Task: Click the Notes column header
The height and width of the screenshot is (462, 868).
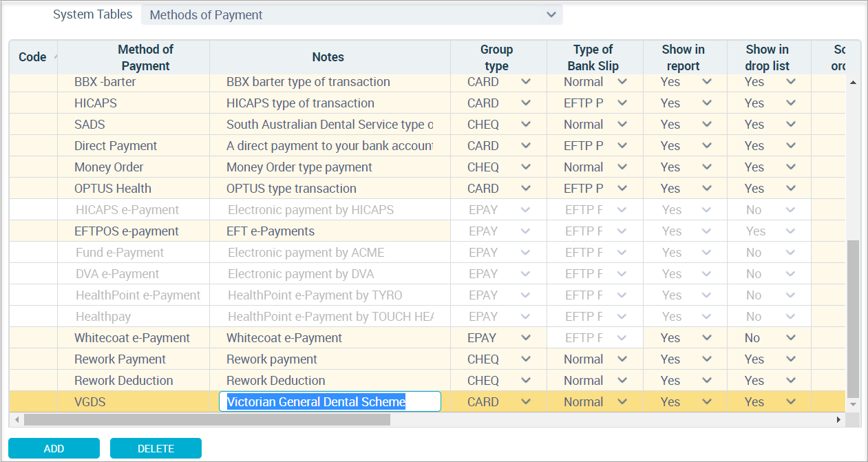Action: click(330, 57)
